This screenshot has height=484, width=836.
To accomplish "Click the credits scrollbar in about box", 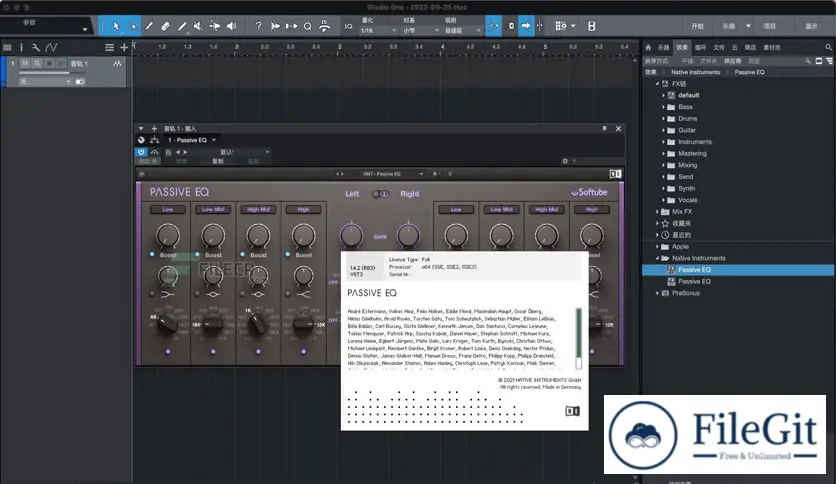I will coord(578,338).
